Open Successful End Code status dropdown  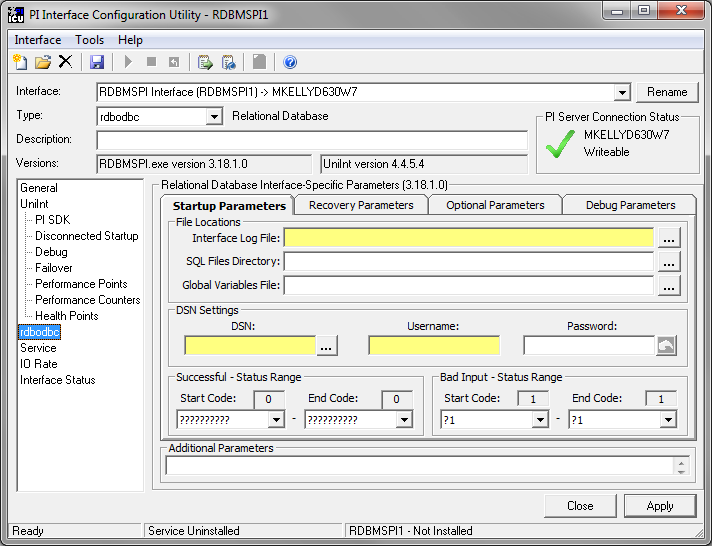(x=404, y=420)
